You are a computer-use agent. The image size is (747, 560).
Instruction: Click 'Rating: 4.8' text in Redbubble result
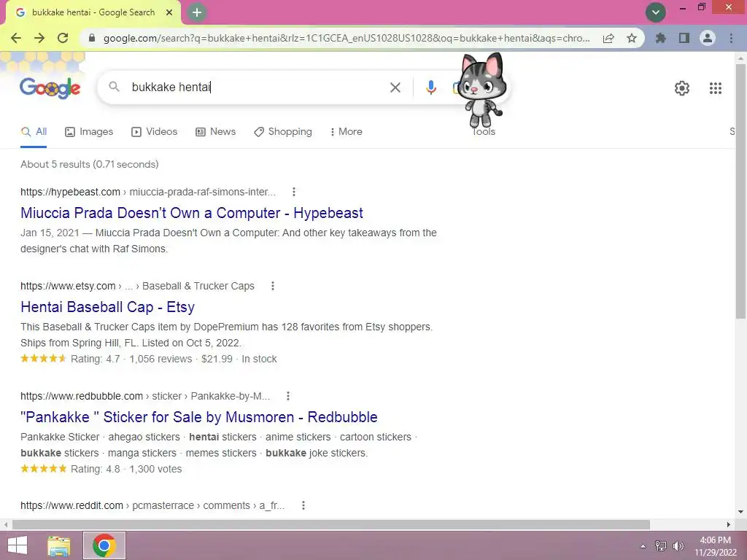point(96,469)
